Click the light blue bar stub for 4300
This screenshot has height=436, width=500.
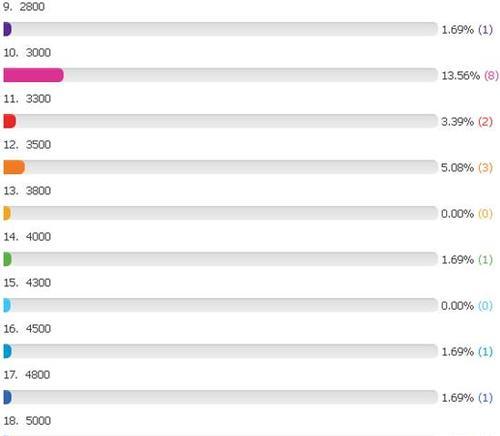(x=7, y=305)
